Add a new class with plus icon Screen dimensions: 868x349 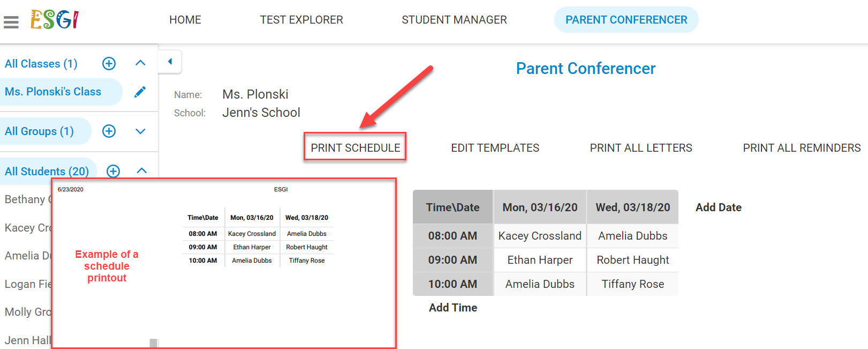[109, 64]
